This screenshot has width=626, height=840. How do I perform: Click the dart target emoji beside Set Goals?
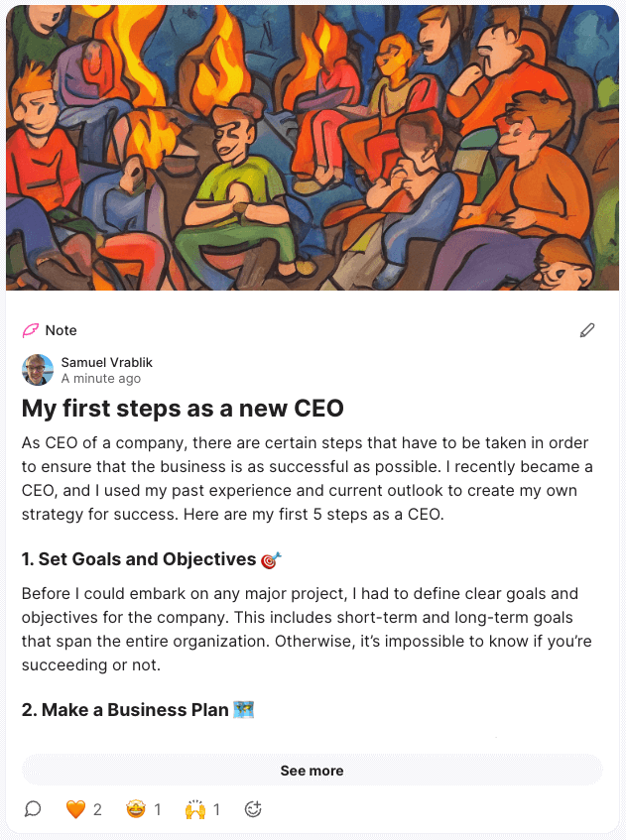point(271,559)
